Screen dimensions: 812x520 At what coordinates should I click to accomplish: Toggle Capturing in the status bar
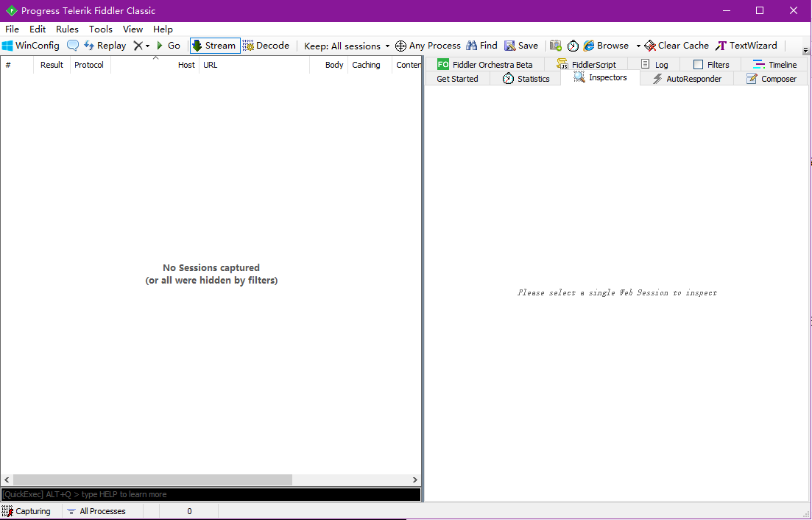(27, 511)
